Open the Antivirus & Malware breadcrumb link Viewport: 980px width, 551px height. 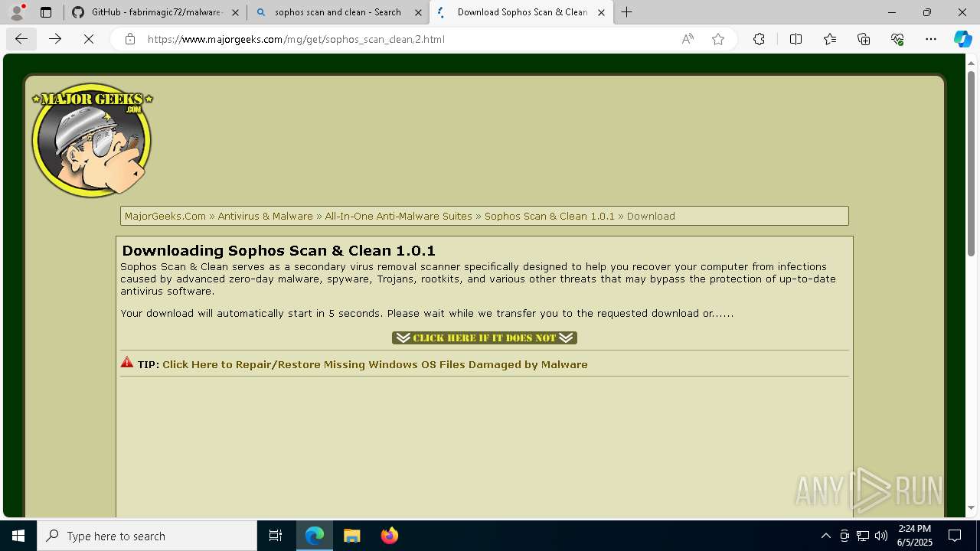click(265, 216)
